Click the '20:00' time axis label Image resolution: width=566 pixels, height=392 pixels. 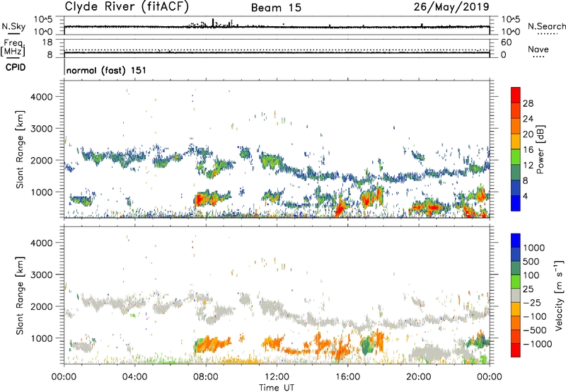[418, 377]
